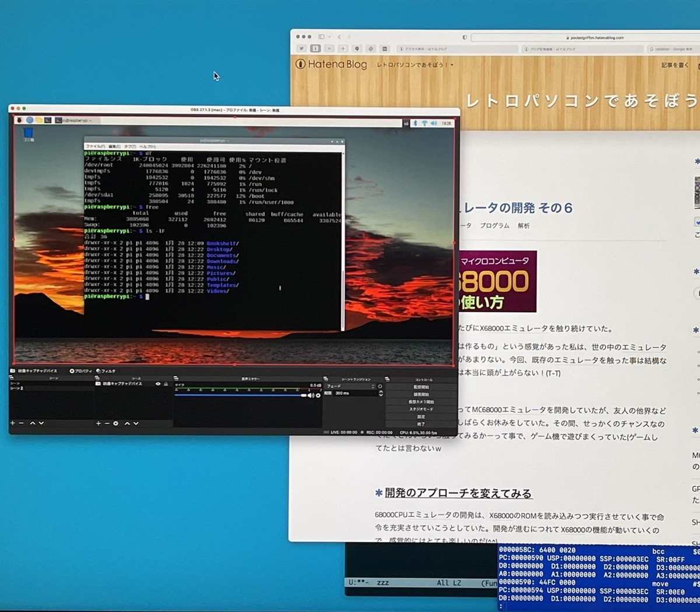This screenshot has width=700, height=612.
Task: Open source properties gear in ソース panel footer
Action: point(116,423)
